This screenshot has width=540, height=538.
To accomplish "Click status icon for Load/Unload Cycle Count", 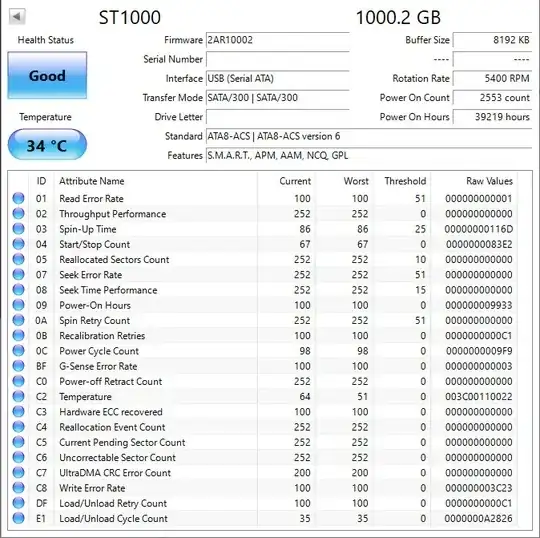I will coord(19,518).
